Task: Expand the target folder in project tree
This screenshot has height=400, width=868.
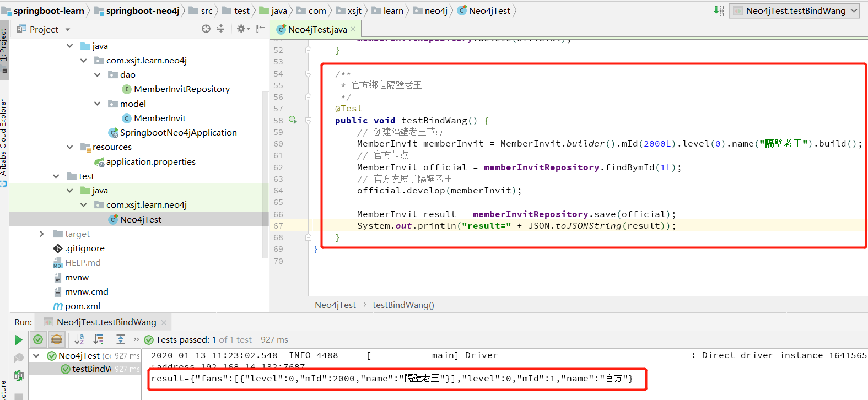Action: (42, 234)
